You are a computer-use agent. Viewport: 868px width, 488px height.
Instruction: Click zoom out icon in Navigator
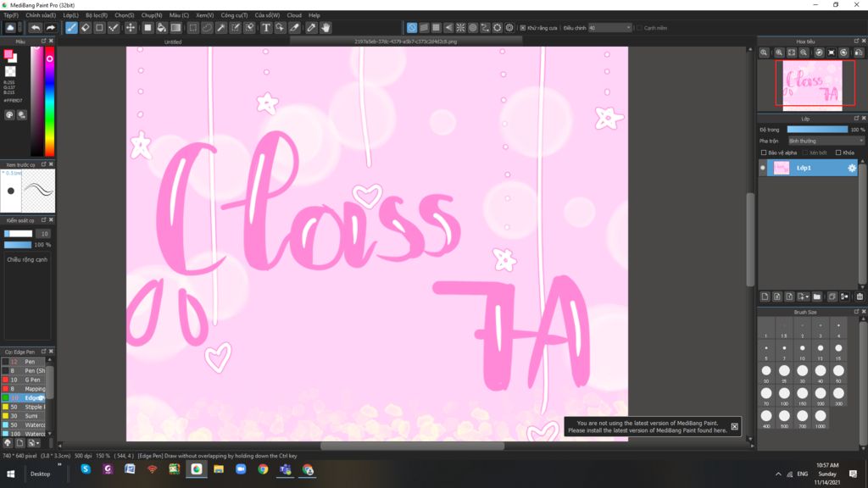[804, 53]
